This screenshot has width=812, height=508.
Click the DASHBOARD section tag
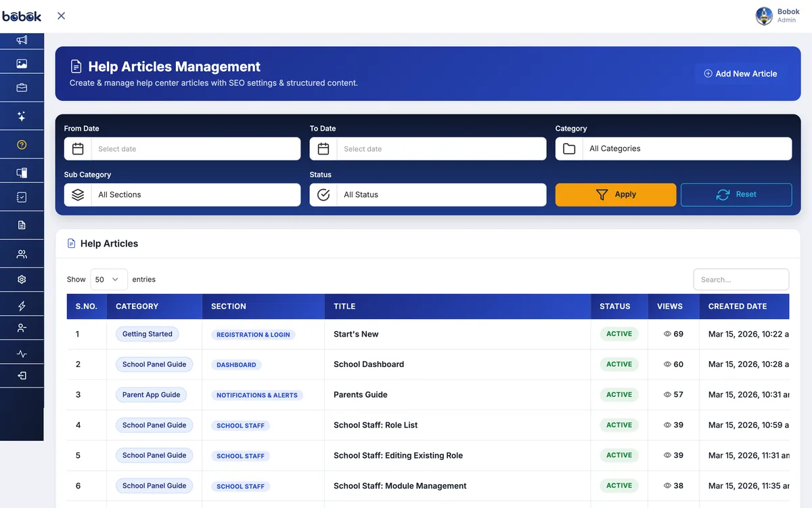[236, 364]
